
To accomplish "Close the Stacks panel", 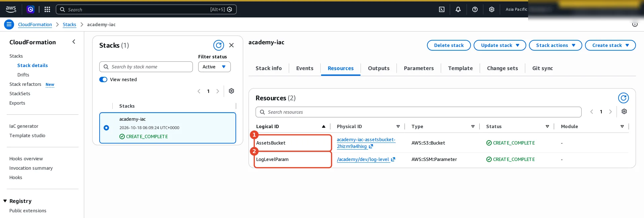I will point(231,45).
